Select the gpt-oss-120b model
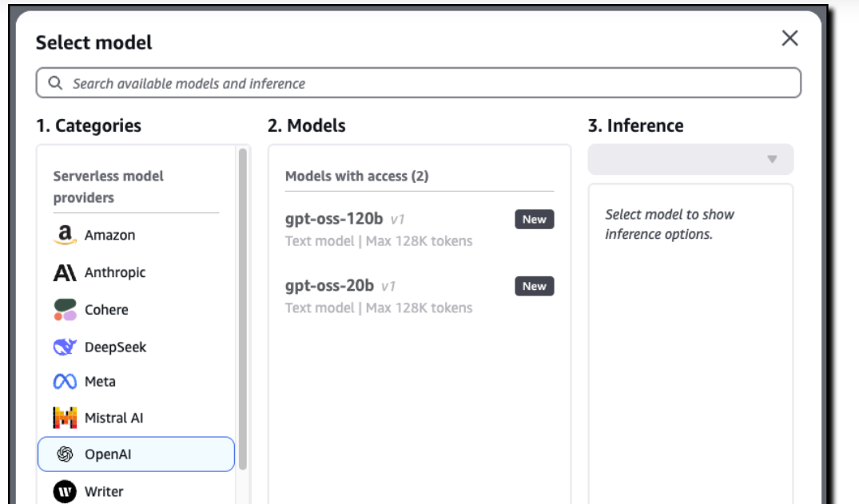Image resolution: width=859 pixels, height=504 pixels. pyautogui.click(x=334, y=219)
